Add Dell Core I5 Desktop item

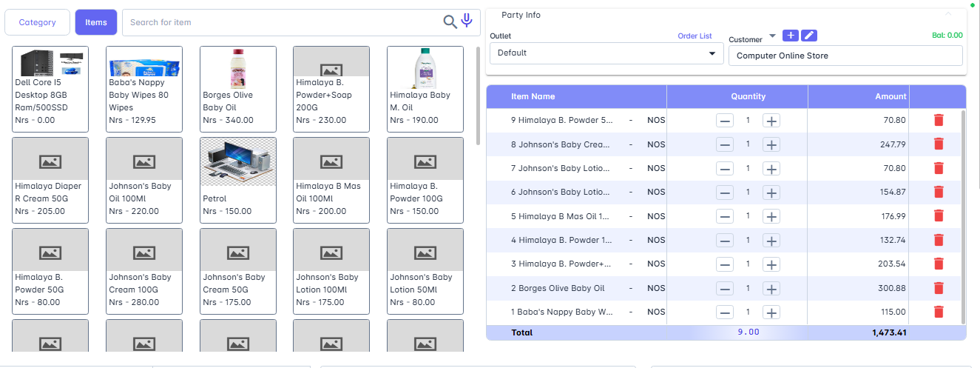click(x=50, y=89)
